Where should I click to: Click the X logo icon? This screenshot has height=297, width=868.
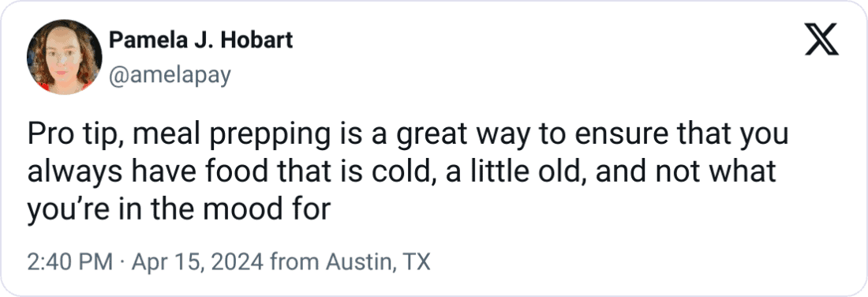point(821,40)
